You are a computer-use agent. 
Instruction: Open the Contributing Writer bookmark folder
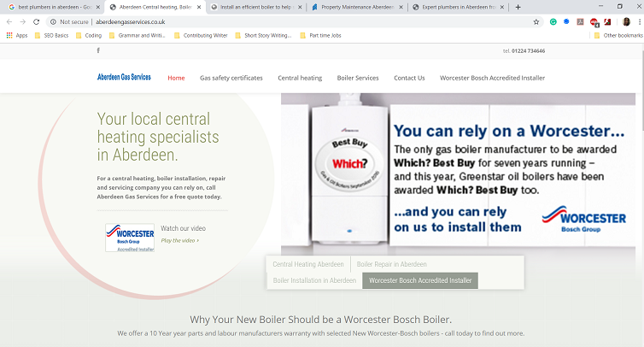point(201,35)
